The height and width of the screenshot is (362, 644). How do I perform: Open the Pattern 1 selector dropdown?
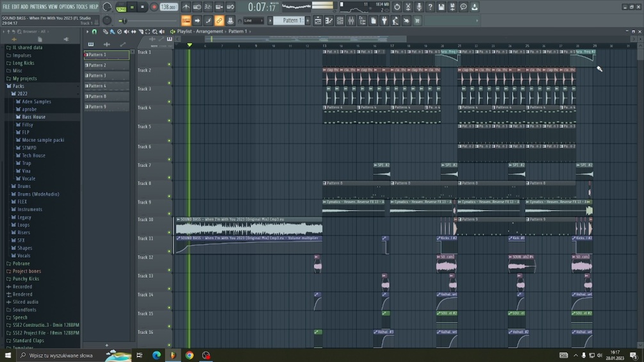coord(289,21)
